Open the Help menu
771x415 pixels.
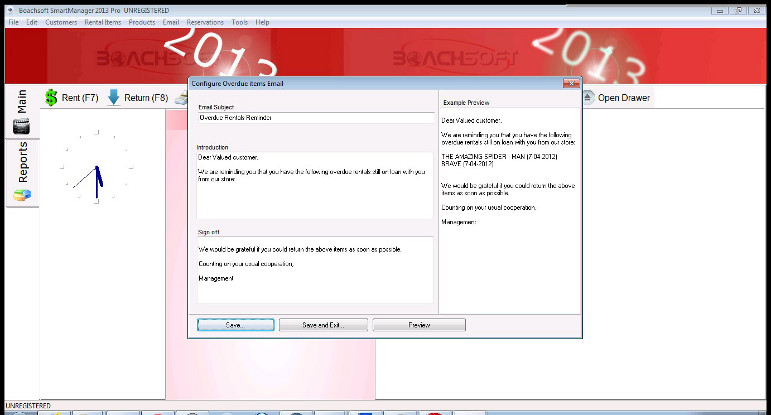(262, 22)
